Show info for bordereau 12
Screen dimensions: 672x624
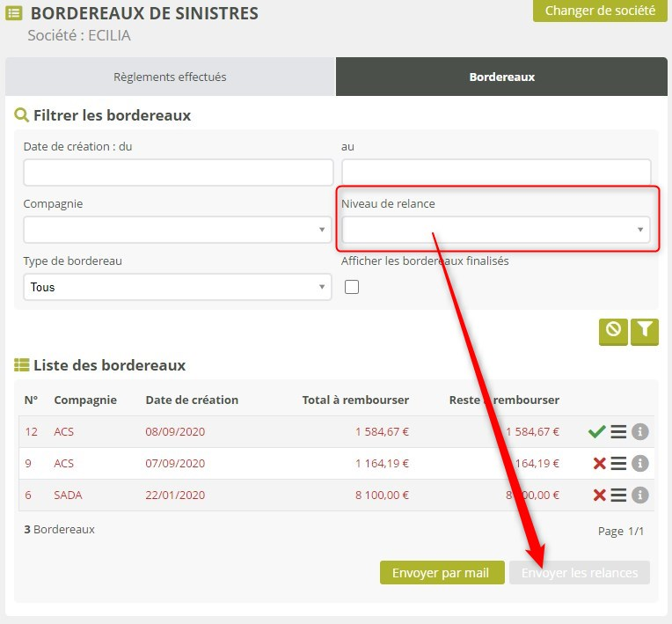(640, 431)
